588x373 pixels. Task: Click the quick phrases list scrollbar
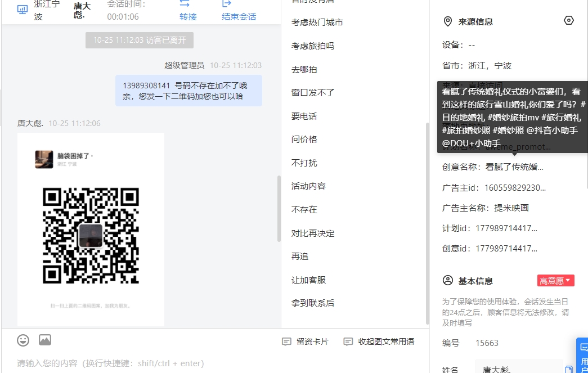pyautogui.click(x=428, y=223)
